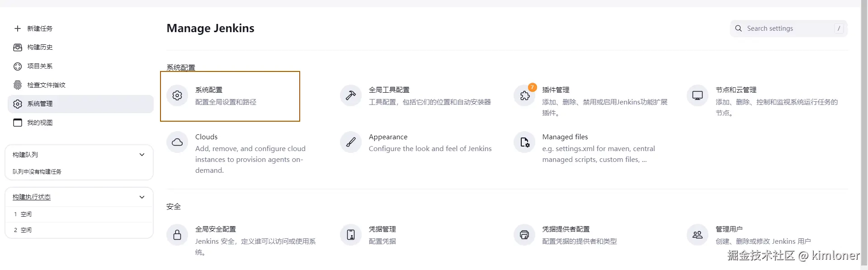Open the 凭据管理 link
This screenshot has width=868, height=270.
click(x=382, y=229)
